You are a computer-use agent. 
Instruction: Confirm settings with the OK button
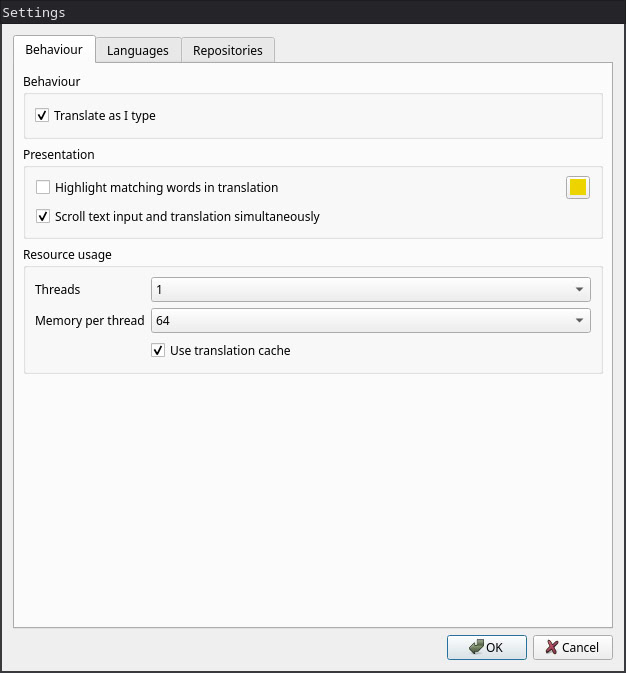pyautogui.click(x=486, y=647)
